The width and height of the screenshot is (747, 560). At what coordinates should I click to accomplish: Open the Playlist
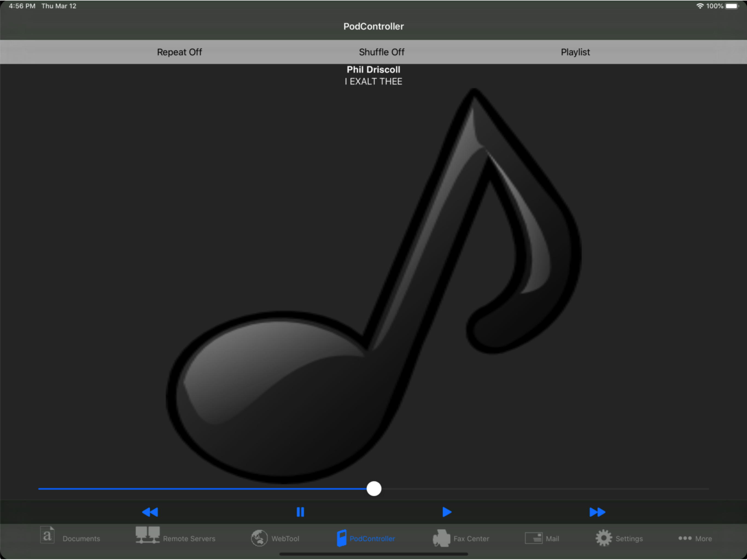pos(575,52)
